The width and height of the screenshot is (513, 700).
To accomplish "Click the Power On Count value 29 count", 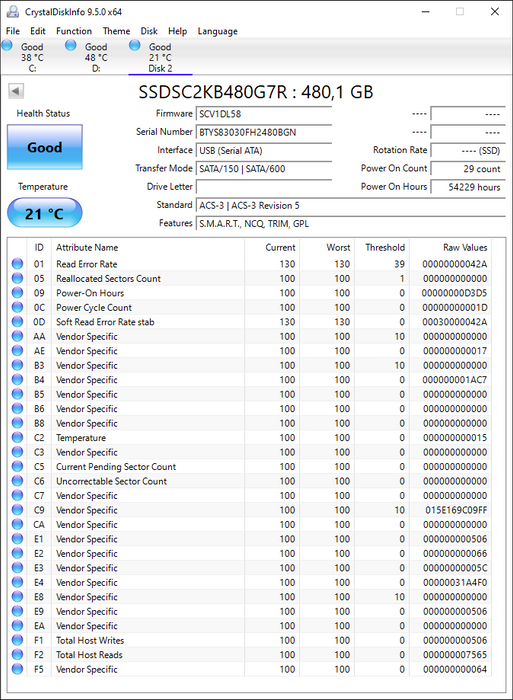I will coord(468,169).
